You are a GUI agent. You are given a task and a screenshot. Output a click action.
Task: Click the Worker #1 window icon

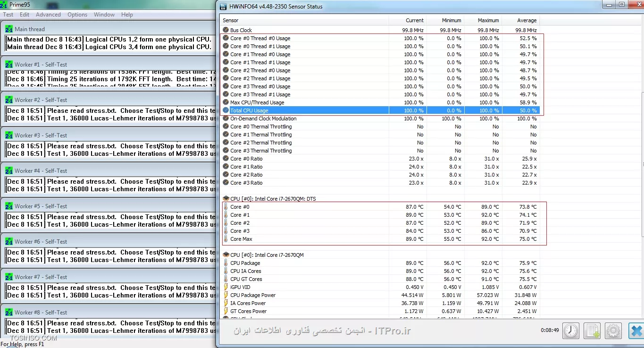9,64
